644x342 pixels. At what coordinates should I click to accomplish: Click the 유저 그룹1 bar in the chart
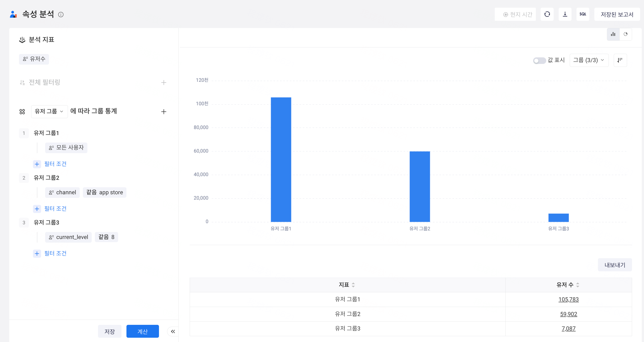pos(281,160)
